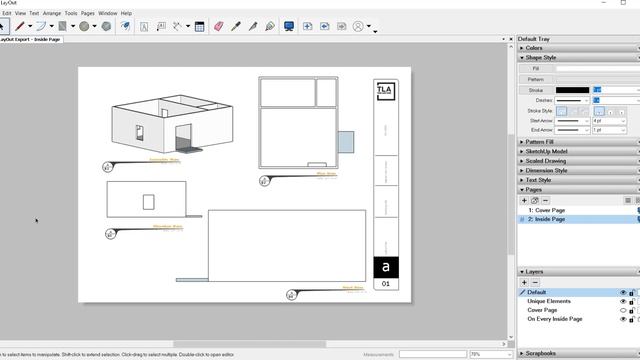
Task: Select the Join tool
Action: [270, 27]
